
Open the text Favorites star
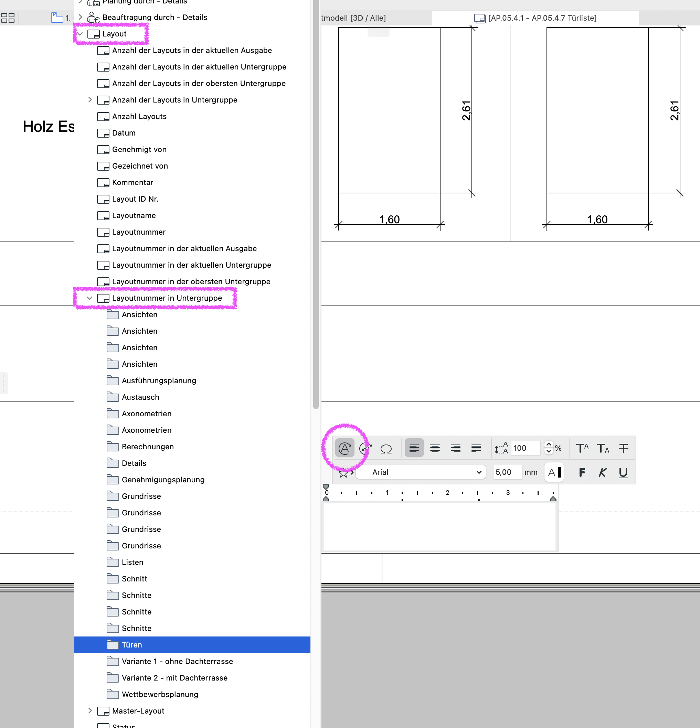343,472
